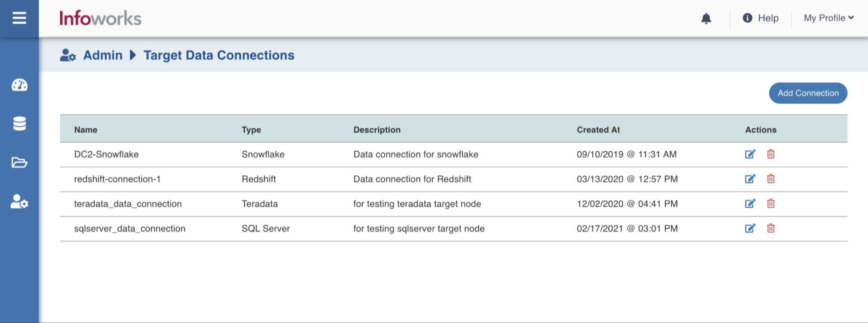
Task: Open the database sources sidebar icon
Action: (19, 123)
